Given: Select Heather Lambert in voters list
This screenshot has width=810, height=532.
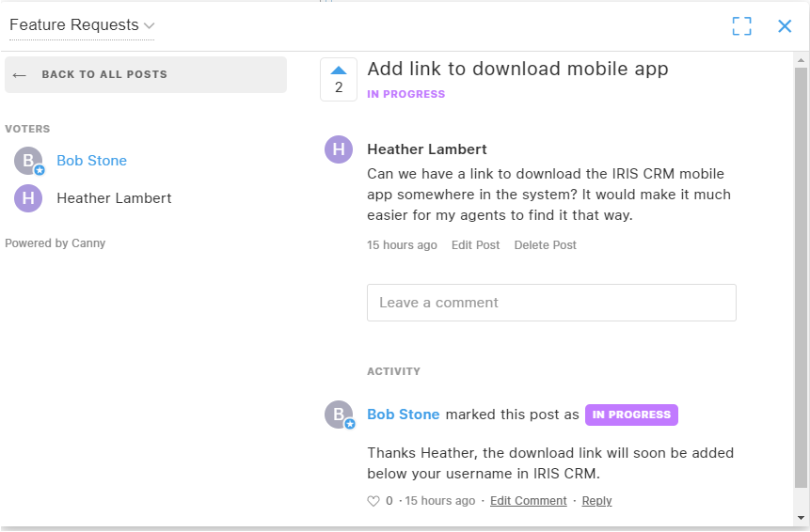Looking at the screenshot, I should click(x=114, y=198).
